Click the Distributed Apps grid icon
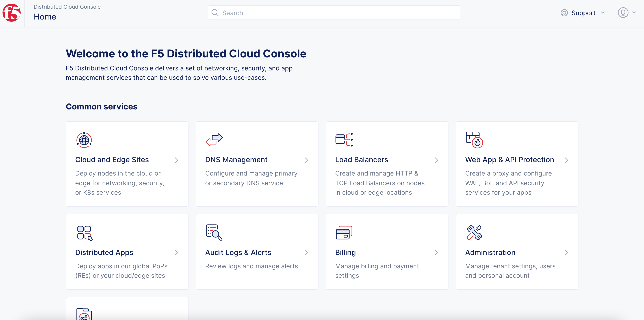Viewport: 644px width, 320px height. click(85, 233)
